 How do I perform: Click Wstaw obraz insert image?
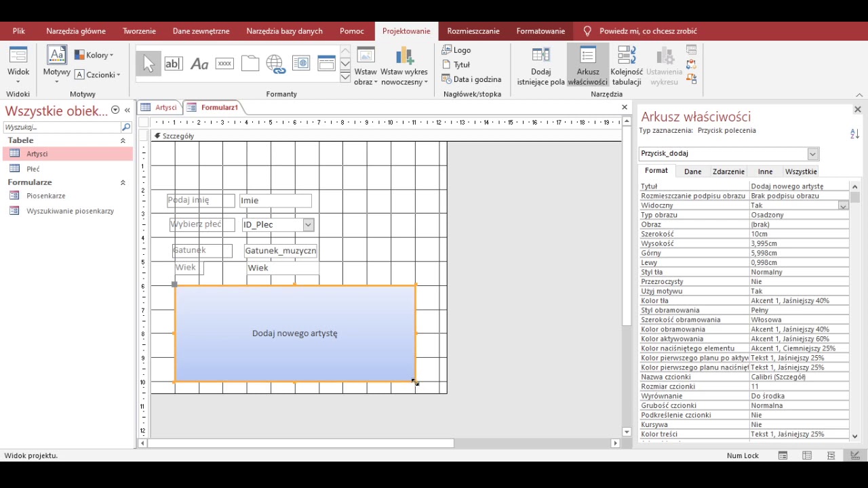(x=366, y=66)
